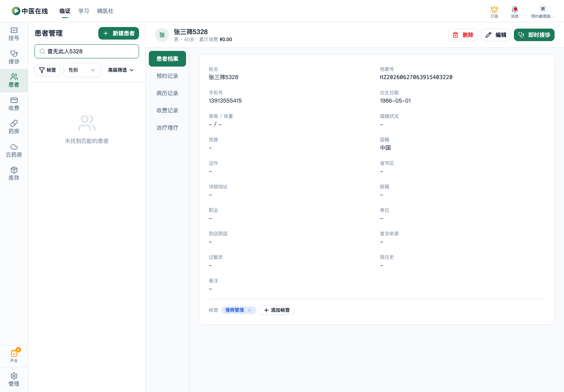
Task: Expand 高级筛选 advanced filters
Action: [121, 70]
